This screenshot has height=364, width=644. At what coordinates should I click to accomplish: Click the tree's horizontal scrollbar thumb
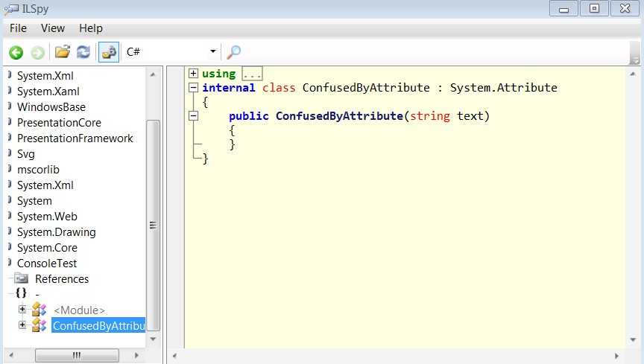click(x=77, y=355)
